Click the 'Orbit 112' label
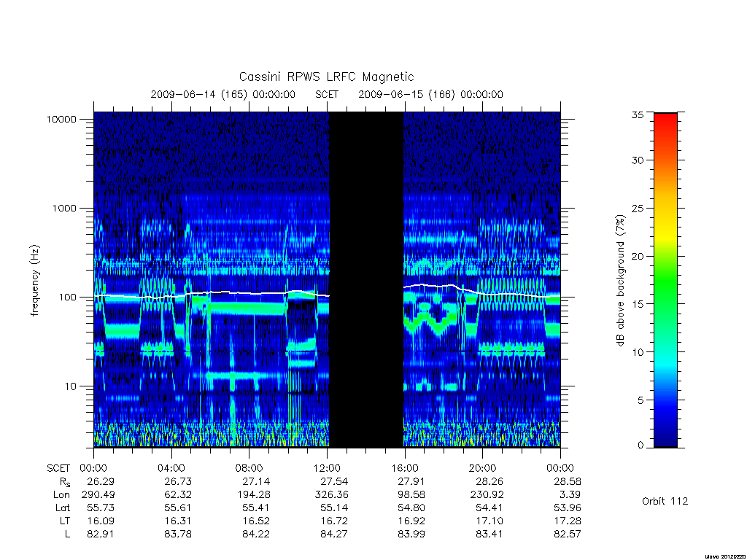The image size is (747, 560). (x=665, y=501)
